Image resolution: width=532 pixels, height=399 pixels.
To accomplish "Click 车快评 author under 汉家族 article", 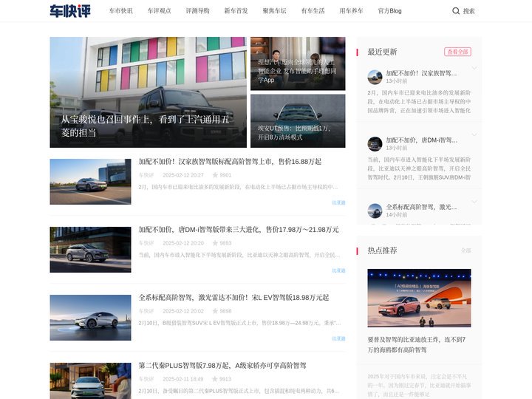I will [x=146, y=175].
